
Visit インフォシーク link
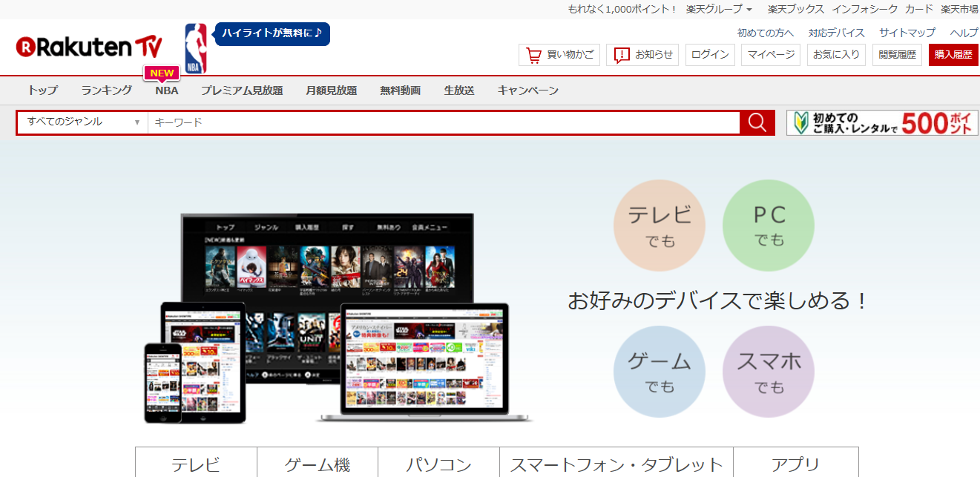coord(864,9)
